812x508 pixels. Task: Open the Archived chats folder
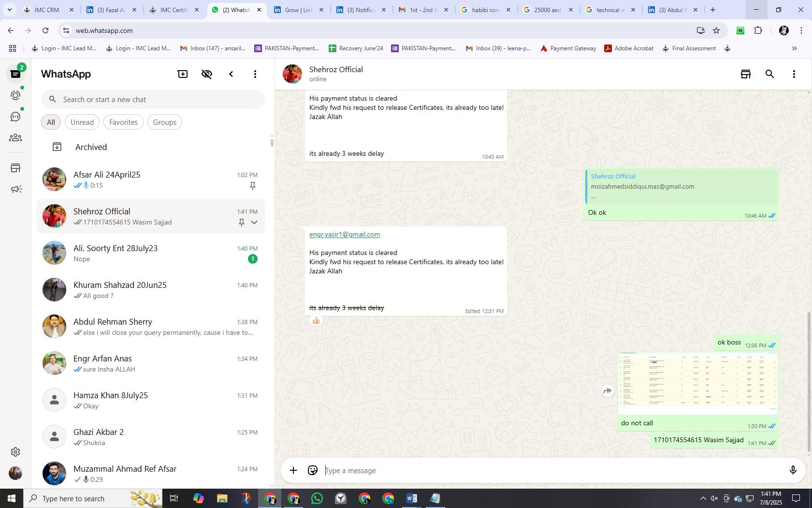tap(150, 147)
